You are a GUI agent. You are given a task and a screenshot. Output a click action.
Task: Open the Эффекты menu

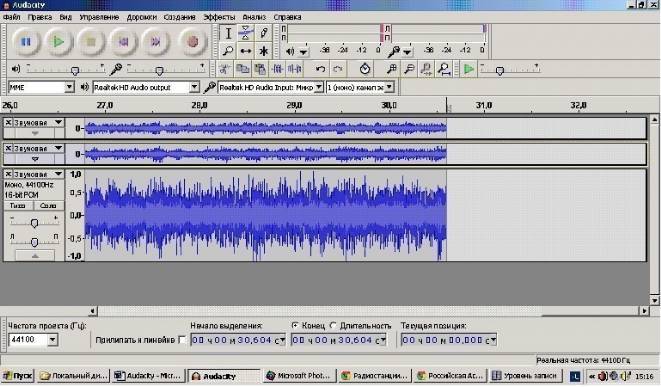(x=219, y=17)
